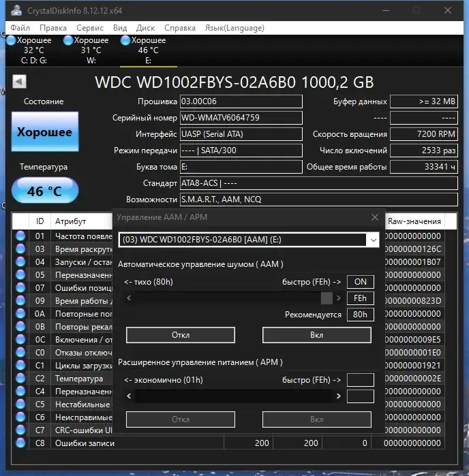
Task: Click the recommended 80h value field
Action: pyautogui.click(x=361, y=315)
